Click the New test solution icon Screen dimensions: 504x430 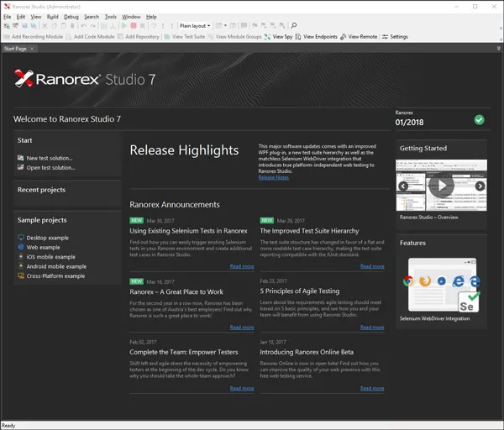21,158
